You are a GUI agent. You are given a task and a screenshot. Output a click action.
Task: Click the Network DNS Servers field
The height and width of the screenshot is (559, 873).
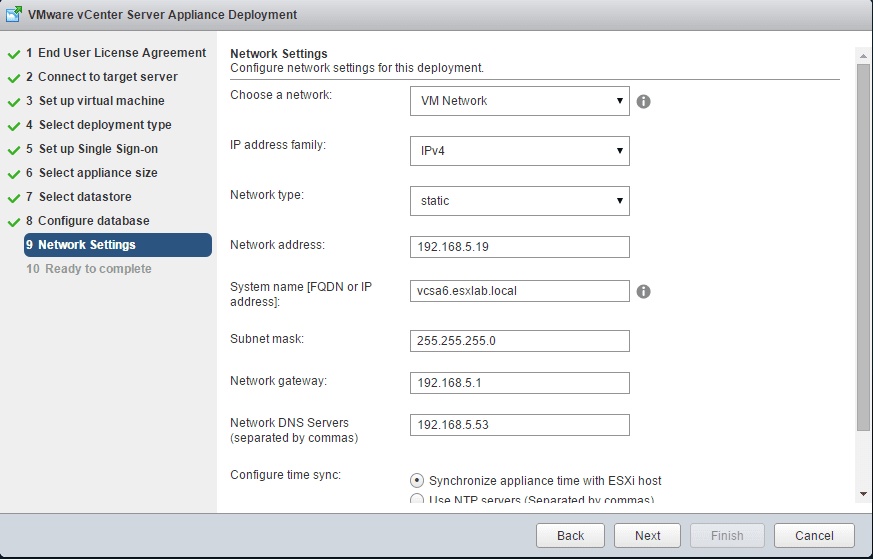coord(519,425)
